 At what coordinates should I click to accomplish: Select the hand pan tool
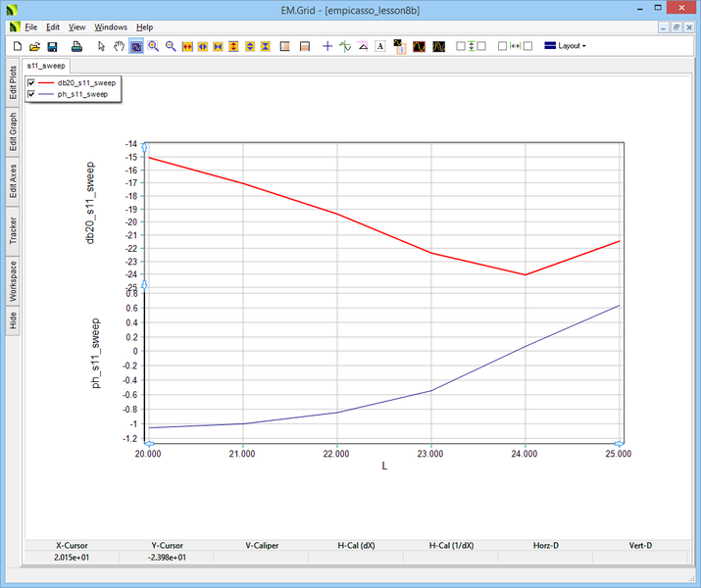pyautogui.click(x=119, y=46)
